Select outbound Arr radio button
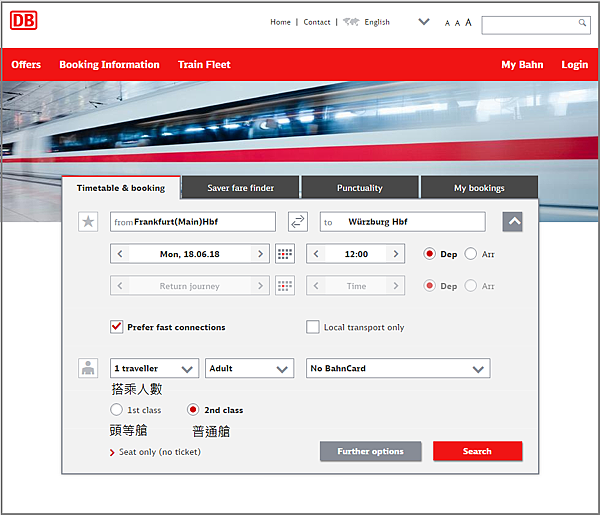Viewport: 600px width, 515px height. tap(470, 254)
